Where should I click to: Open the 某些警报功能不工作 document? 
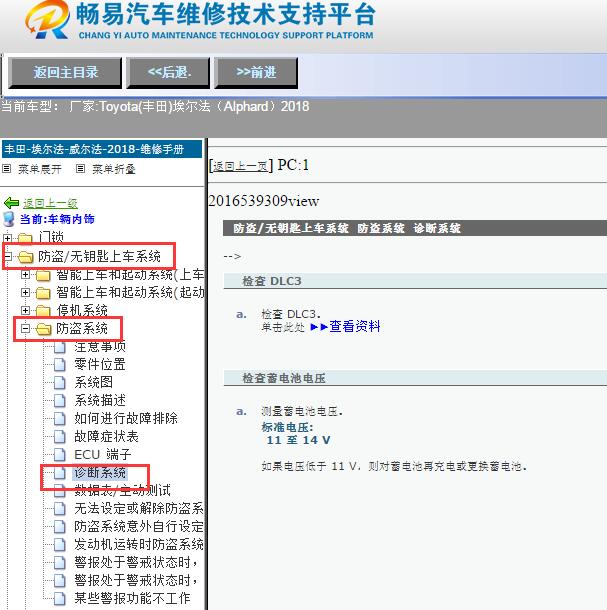[x=132, y=598]
